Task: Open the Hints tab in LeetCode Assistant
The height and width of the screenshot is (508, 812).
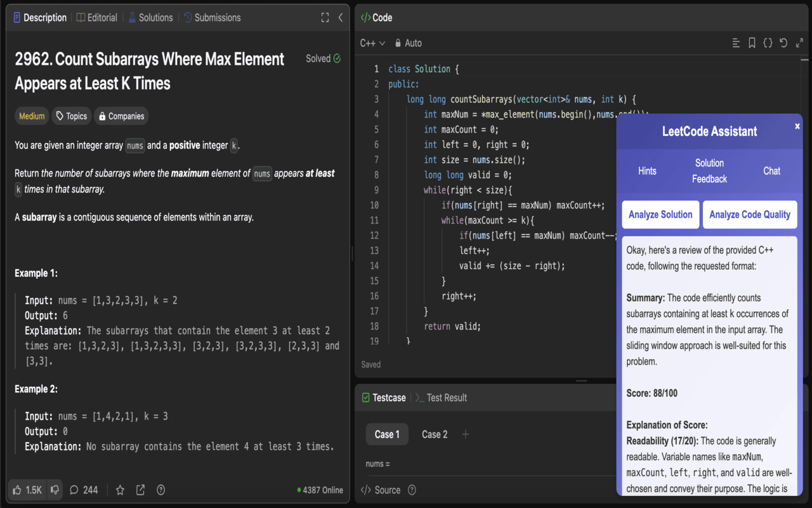Action: pos(647,171)
